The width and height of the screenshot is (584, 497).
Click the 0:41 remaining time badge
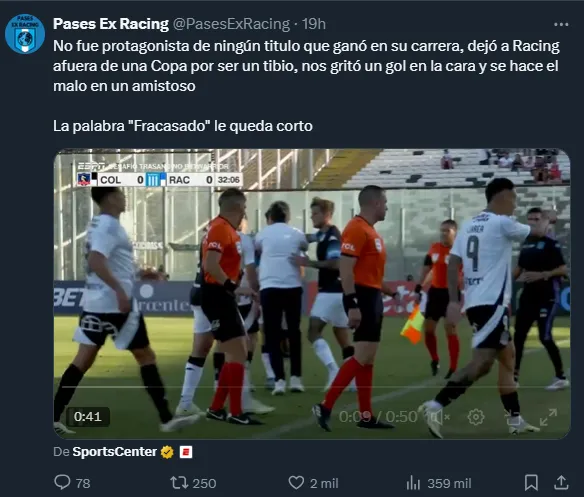click(88, 416)
